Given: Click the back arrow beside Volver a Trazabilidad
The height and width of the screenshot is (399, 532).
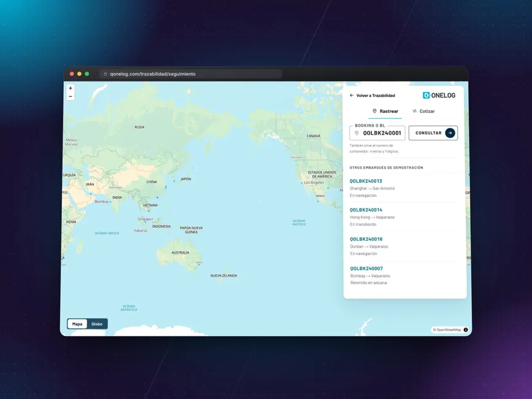Looking at the screenshot, I should tap(352, 96).
